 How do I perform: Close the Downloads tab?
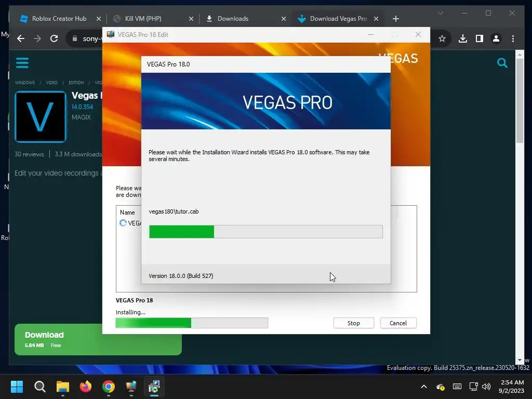[x=284, y=19]
